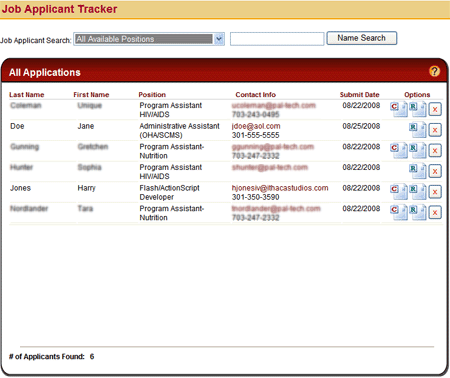View Harry Jones's cover letter icon
Image resolution: width=450 pixels, height=378 pixels.
pos(399,192)
